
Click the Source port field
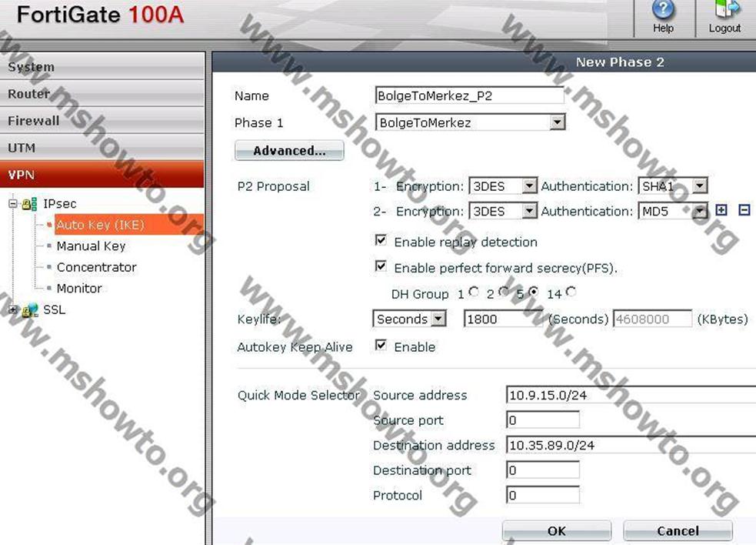pos(543,420)
